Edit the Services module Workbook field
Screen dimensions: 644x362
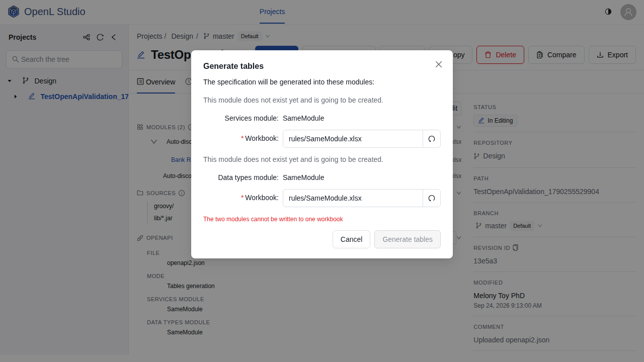coord(353,139)
